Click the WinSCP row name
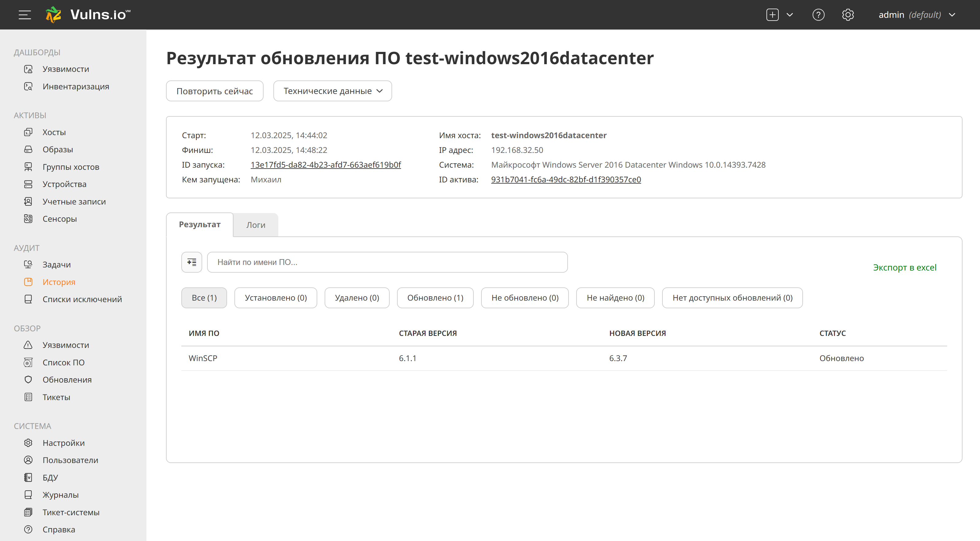 coord(203,358)
